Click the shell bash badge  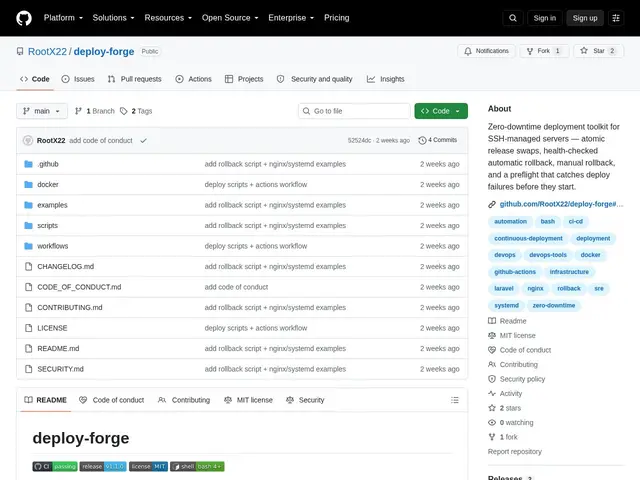click(x=197, y=467)
